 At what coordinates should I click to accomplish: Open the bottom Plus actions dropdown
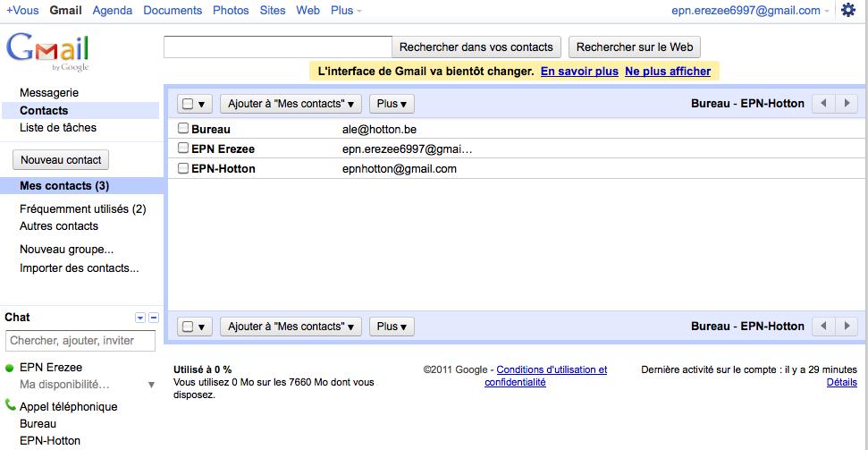[x=392, y=327]
